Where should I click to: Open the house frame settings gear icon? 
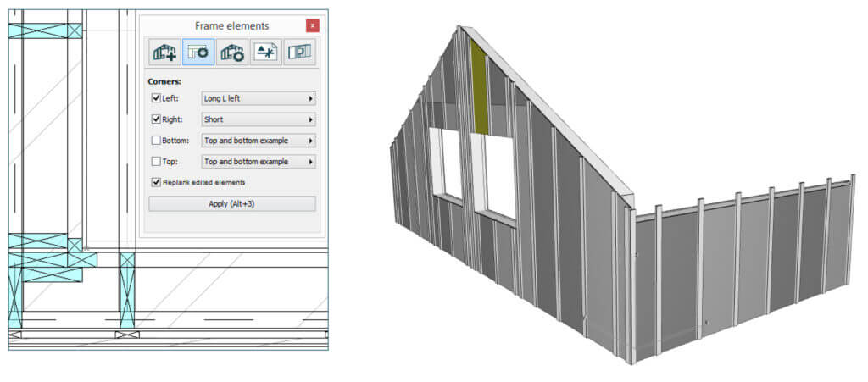232,53
